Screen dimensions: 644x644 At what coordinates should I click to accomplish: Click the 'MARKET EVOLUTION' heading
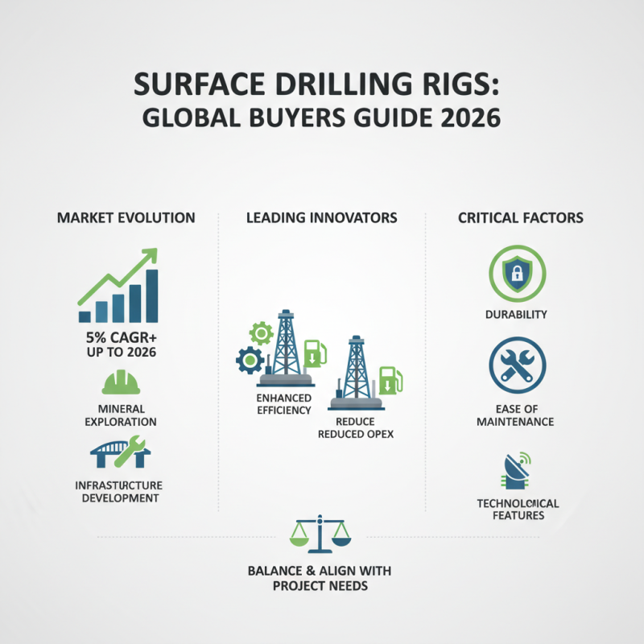coord(126,217)
